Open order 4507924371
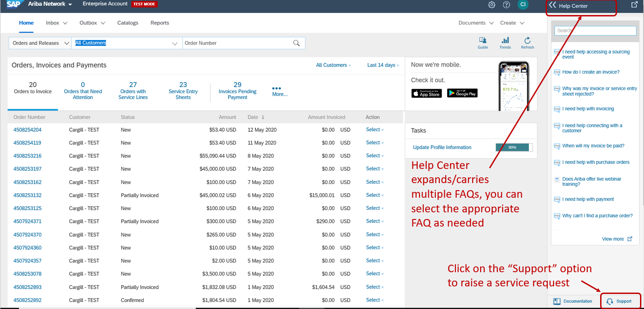The width and height of the screenshot is (644, 309). (27, 222)
